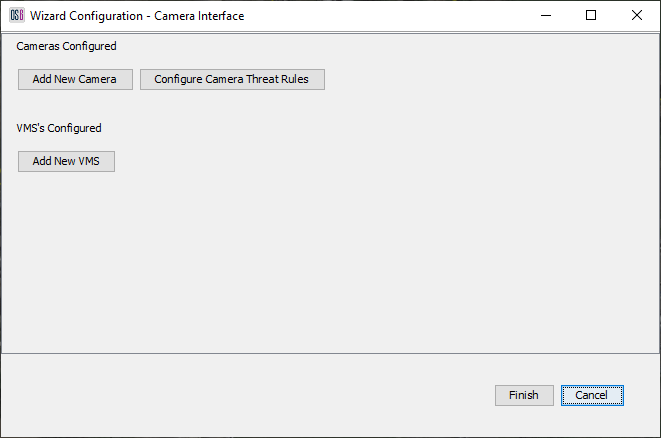This screenshot has height=438, width=661.
Task: Minimize the Wizard Configuration window
Action: click(545, 16)
